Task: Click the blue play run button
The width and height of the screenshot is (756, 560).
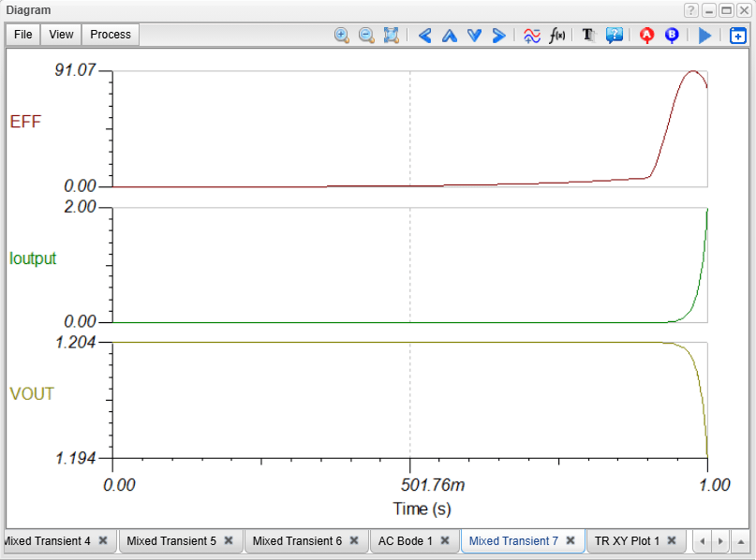Action: 705,36
